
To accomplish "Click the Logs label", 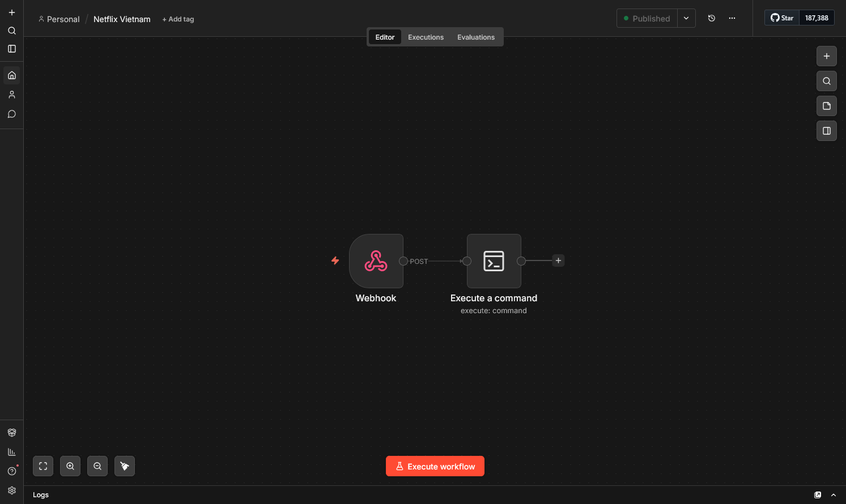I will 41,495.
